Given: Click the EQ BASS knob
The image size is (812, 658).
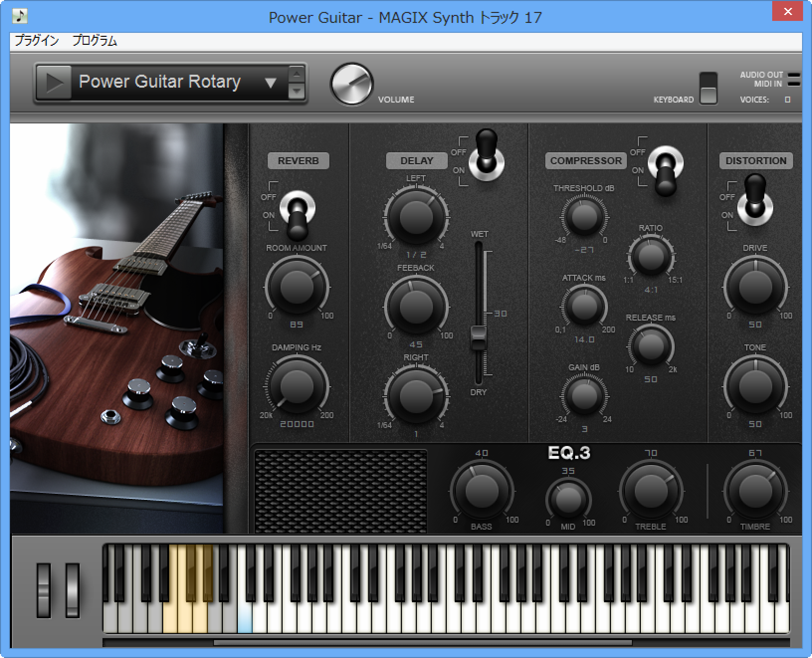Looking at the screenshot, I should pos(482,490).
